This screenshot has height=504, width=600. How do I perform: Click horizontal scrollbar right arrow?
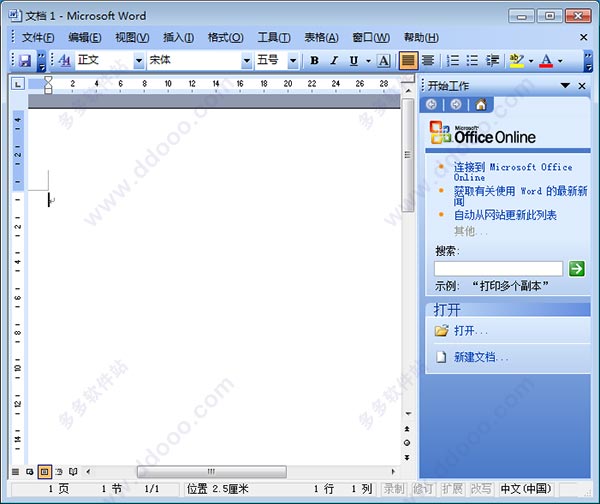(393, 472)
